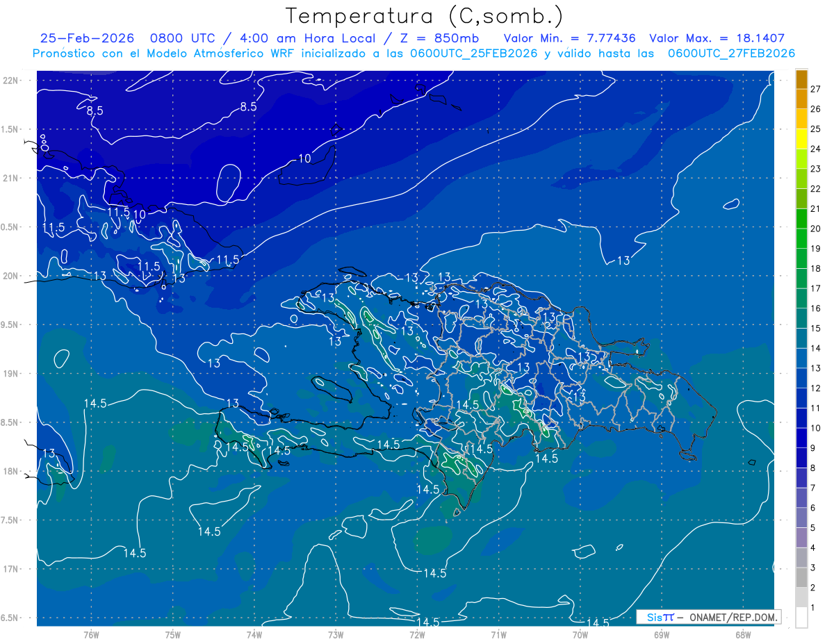Click the '72W' longitude axis label

point(417,634)
